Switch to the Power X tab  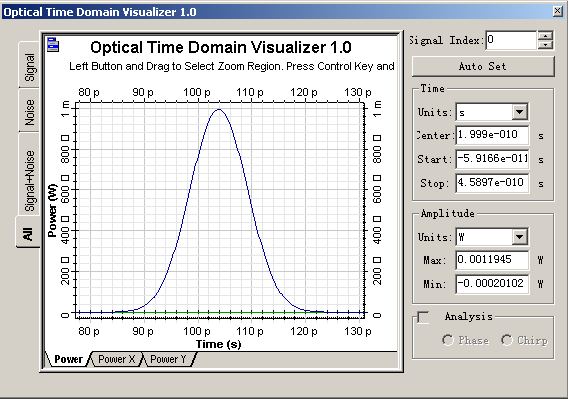click(x=116, y=359)
